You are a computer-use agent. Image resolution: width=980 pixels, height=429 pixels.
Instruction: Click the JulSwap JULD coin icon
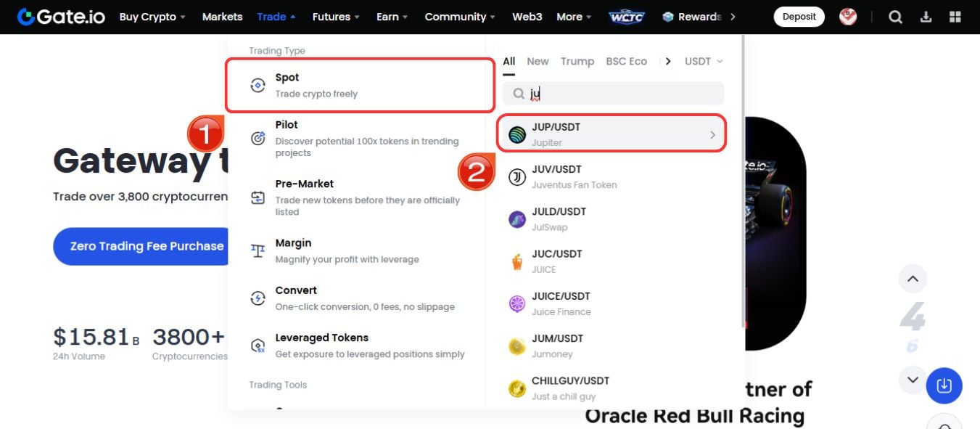click(517, 219)
